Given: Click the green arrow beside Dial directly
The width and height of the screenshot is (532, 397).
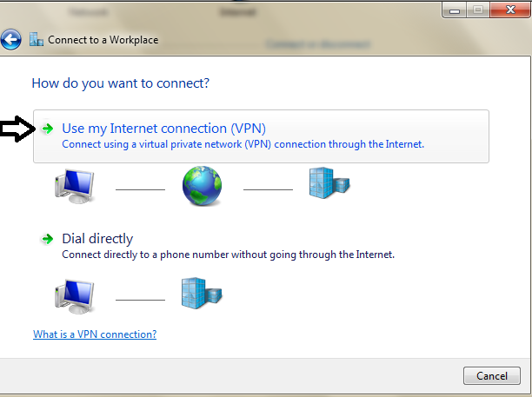Looking at the screenshot, I should 48,239.
